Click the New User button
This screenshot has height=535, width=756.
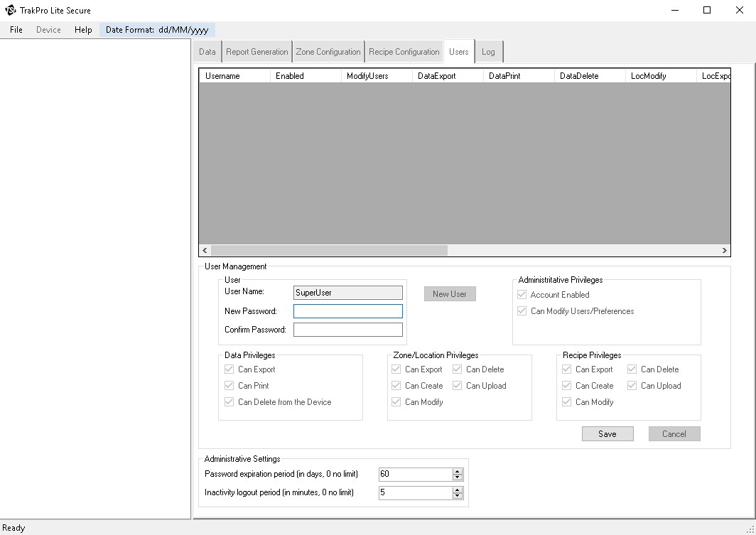(450, 294)
